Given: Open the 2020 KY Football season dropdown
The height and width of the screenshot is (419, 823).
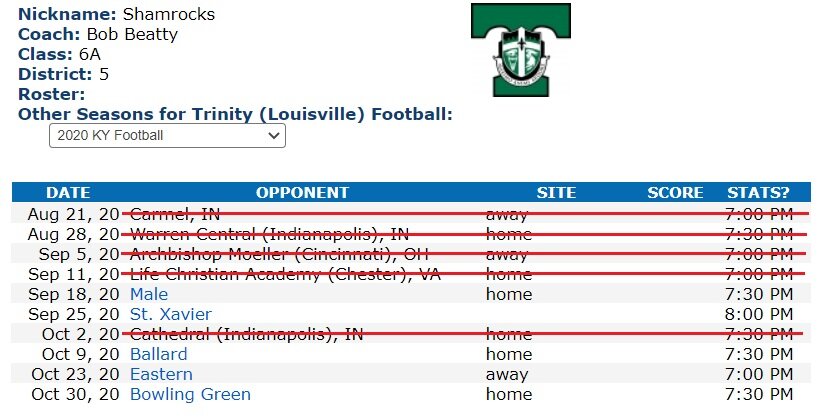Looking at the screenshot, I should [167, 135].
